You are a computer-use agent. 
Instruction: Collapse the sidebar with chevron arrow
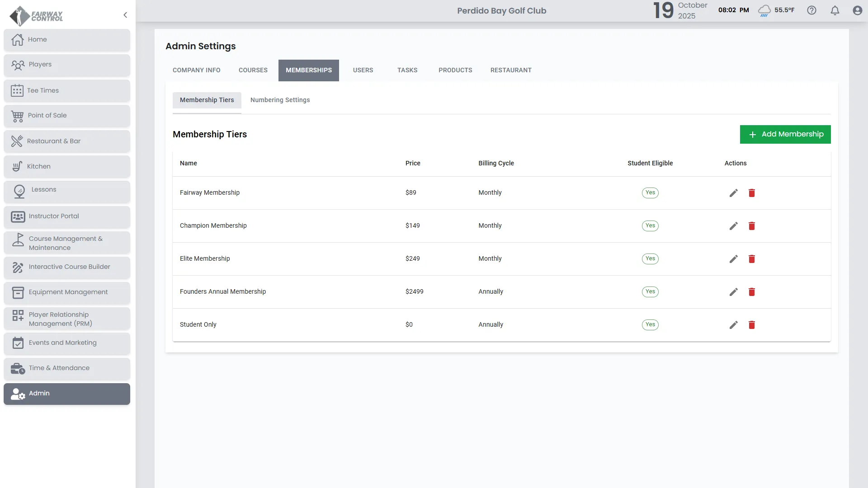[x=125, y=15]
